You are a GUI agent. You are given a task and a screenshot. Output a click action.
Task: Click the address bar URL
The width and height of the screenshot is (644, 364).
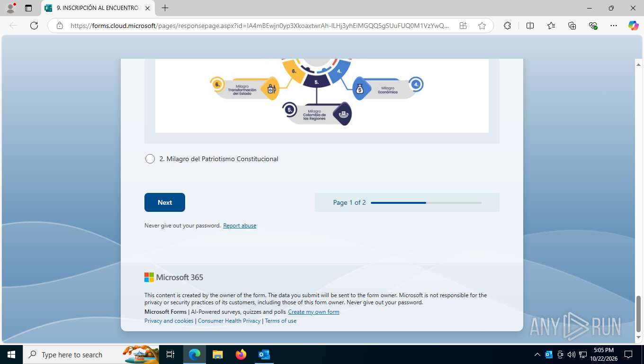click(x=259, y=26)
